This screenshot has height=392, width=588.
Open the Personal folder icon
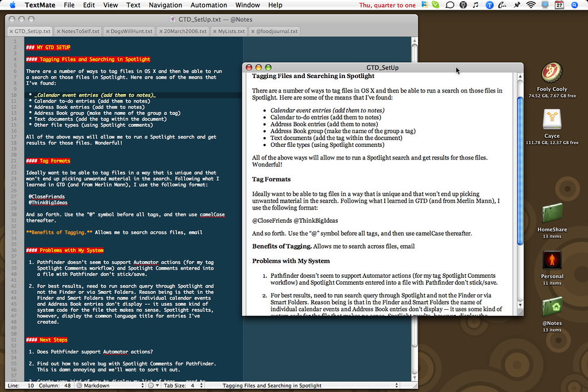coord(552,260)
